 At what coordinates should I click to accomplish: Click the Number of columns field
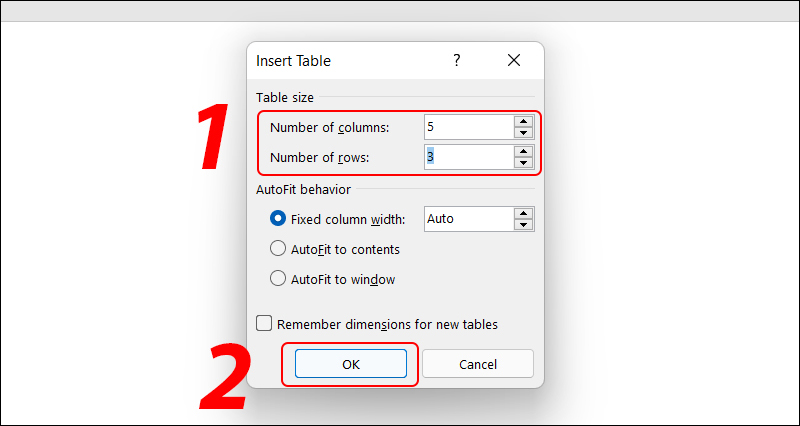466,127
